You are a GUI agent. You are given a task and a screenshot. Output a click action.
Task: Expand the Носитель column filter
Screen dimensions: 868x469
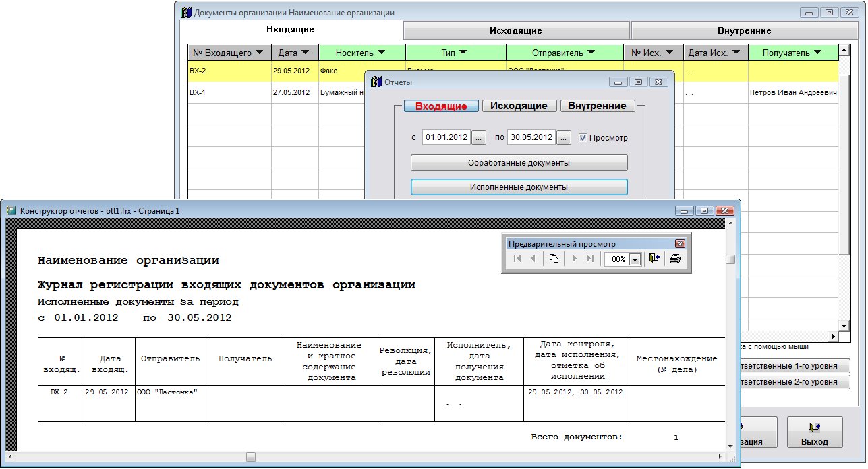(381, 53)
